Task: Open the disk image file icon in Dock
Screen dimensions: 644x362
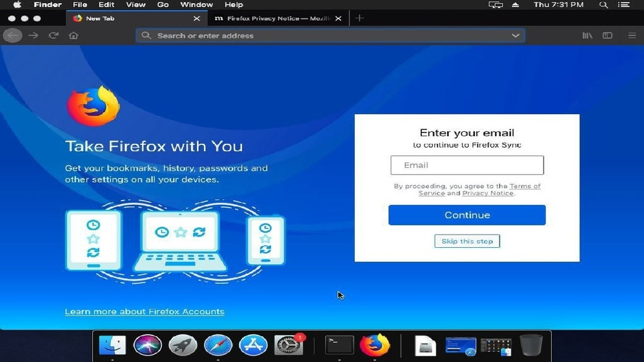Action: (x=425, y=345)
